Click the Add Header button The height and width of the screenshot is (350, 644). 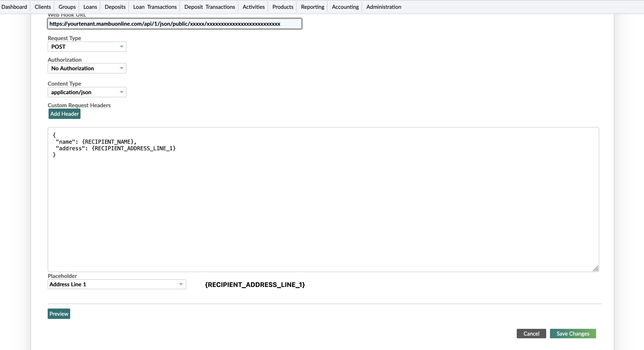[65, 113]
